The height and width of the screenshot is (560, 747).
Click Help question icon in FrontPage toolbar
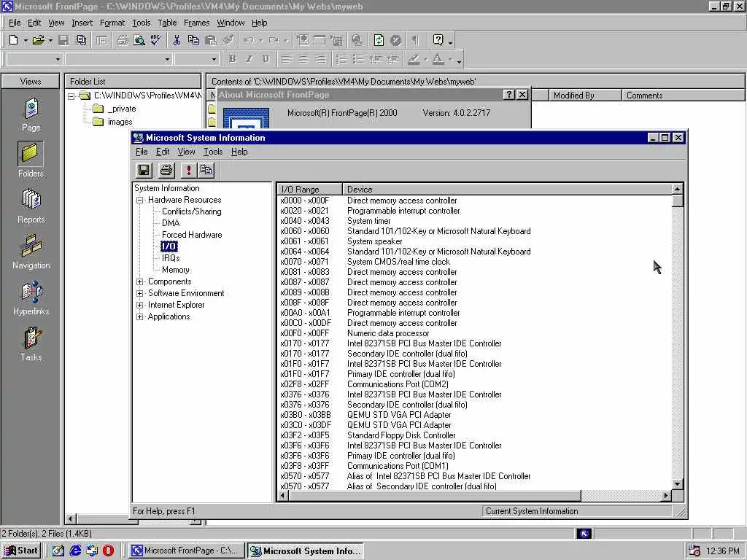(x=438, y=41)
